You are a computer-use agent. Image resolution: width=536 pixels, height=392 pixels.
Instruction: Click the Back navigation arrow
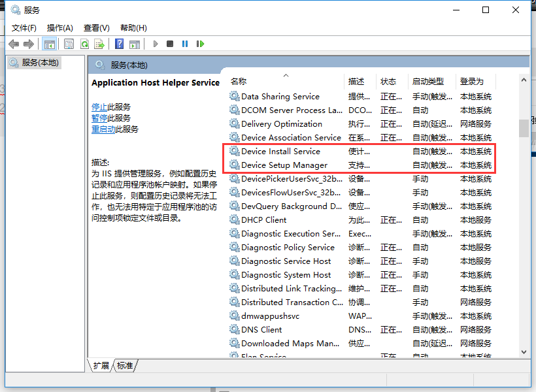point(14,44)
